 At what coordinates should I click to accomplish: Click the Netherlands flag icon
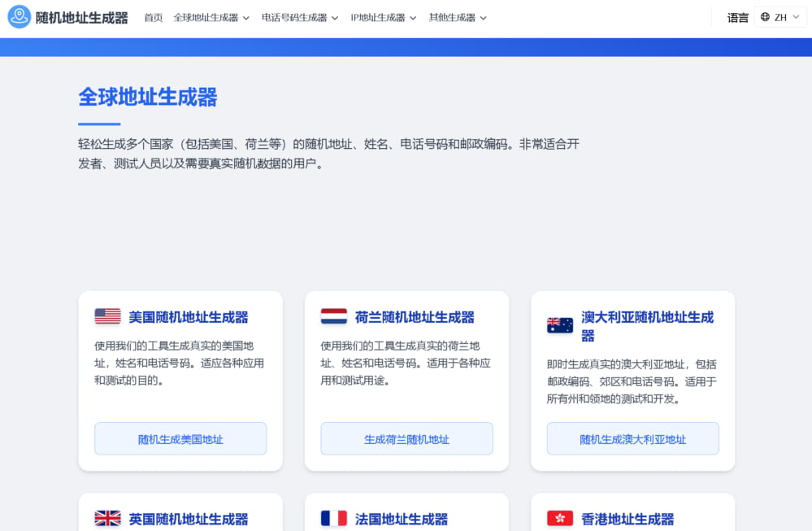[x=333, y=316]
